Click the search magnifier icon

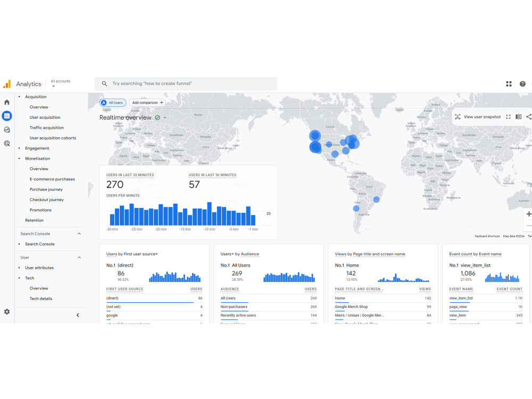tap(104, 84)
